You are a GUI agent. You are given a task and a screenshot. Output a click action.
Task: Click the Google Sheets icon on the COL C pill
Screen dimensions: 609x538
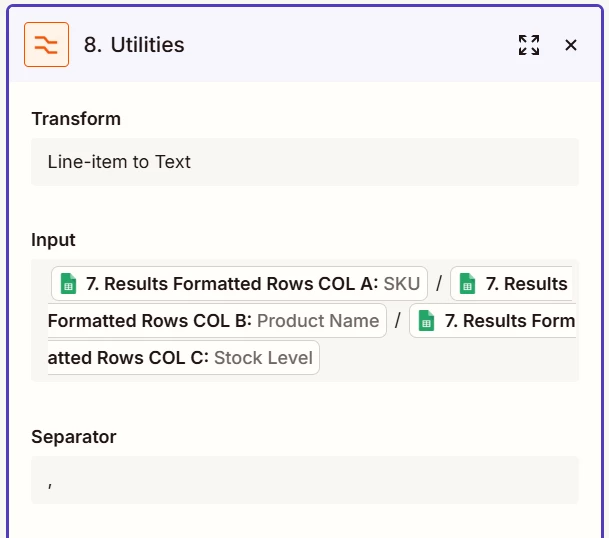click(x=426, y=321)
